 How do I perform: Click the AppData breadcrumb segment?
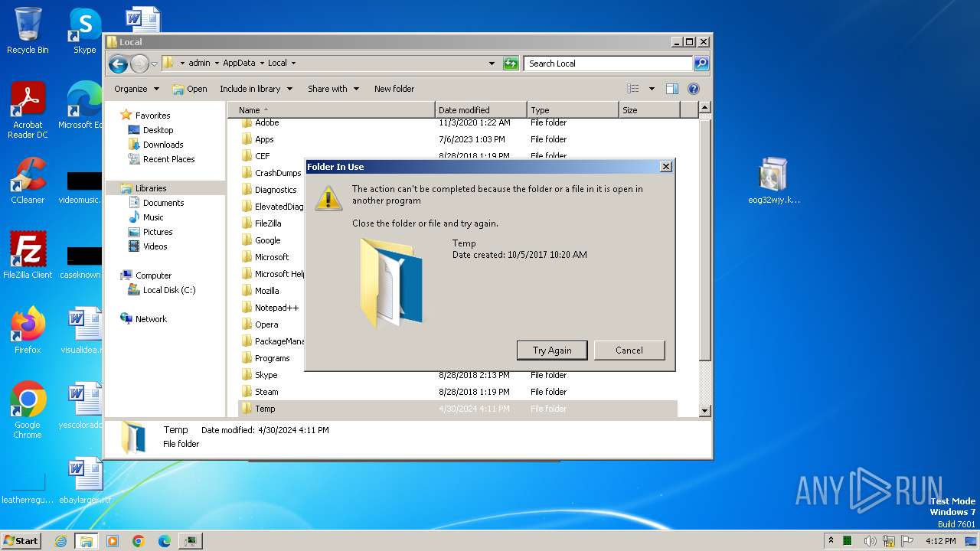[239, 64]
